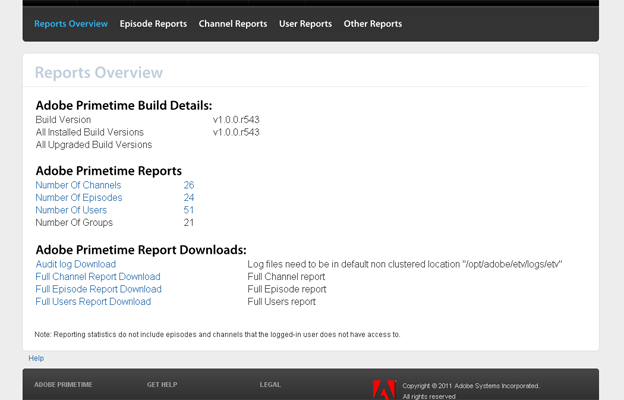The image size is (624, 400).
Task: Open the Number Of Episodes report link
Action: (79, 197)
